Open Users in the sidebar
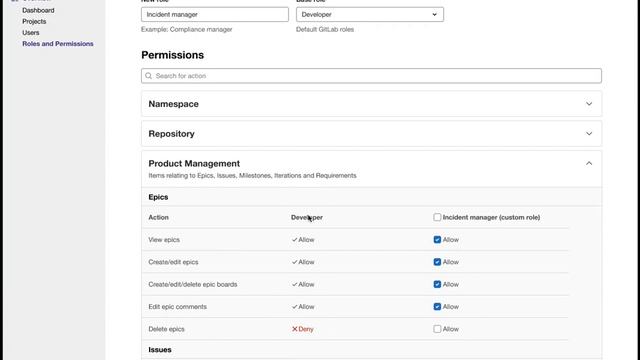 click(31, 32)
